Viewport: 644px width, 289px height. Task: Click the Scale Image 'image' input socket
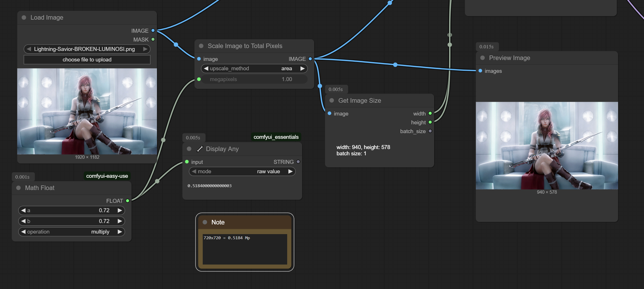click(199, 59)
